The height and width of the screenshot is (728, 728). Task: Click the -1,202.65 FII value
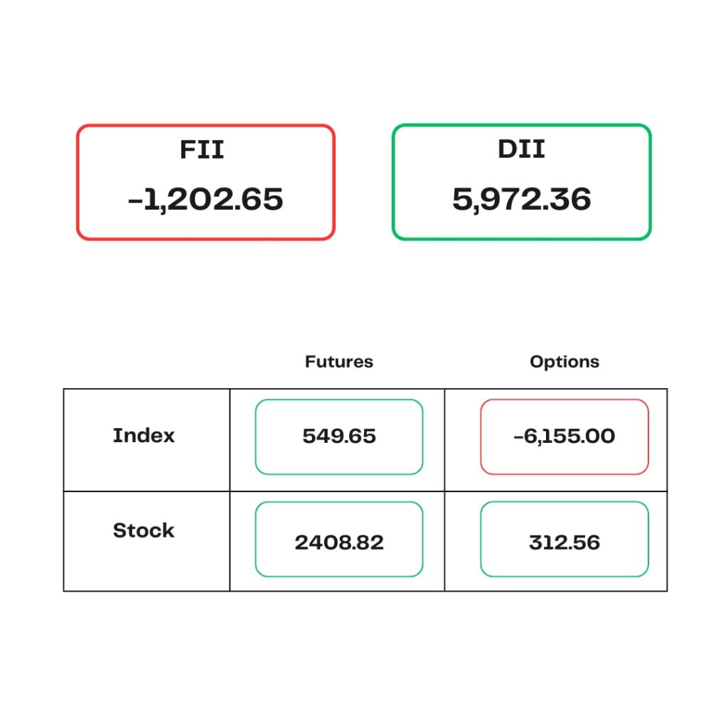click(x=205, y=200)
